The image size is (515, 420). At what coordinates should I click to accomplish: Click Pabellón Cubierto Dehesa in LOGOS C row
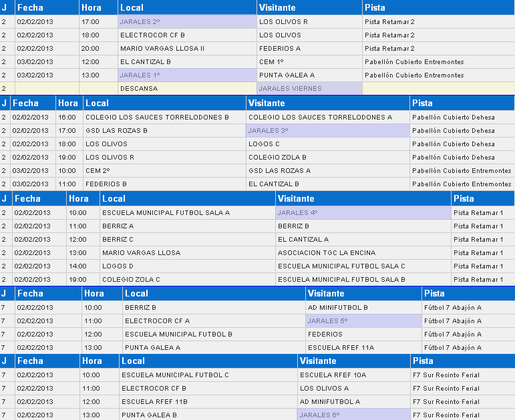454,144
